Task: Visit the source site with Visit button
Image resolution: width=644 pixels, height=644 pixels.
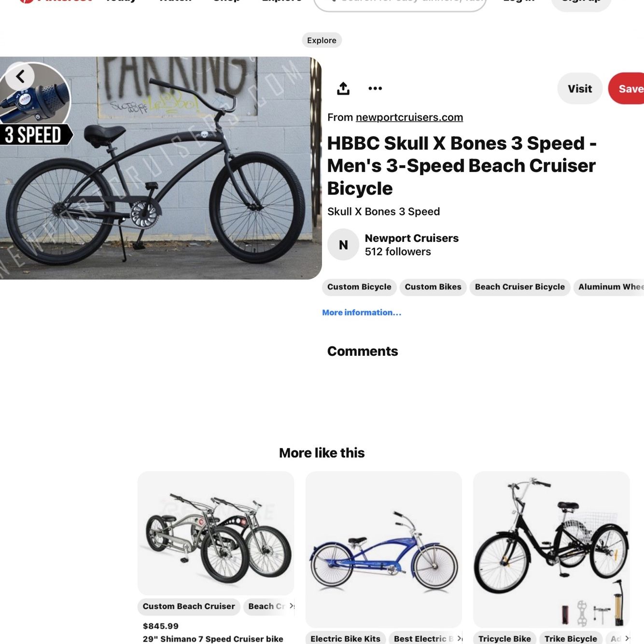Action: pyautogui.click(x=580, y=89)
